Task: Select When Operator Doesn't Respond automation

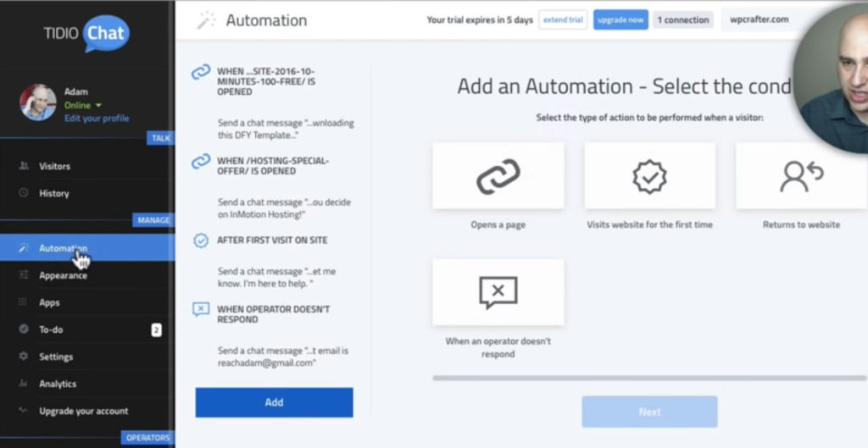Action: (273, 314)
